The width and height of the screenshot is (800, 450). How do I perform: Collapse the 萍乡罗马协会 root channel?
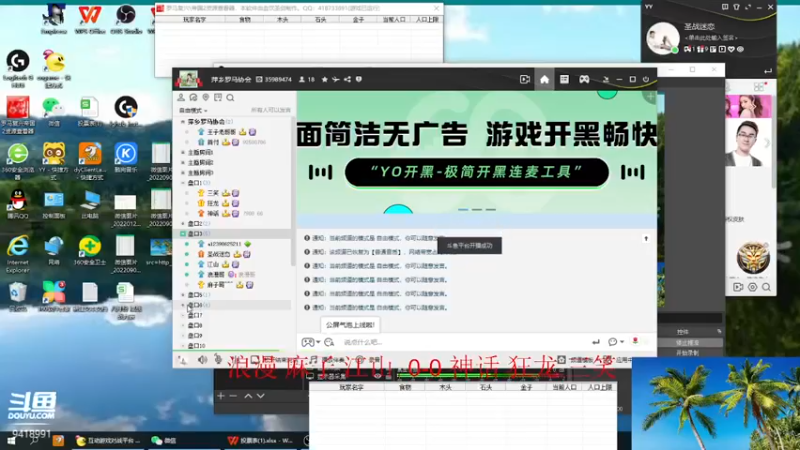pyautogui.click(x=183, y=122)
